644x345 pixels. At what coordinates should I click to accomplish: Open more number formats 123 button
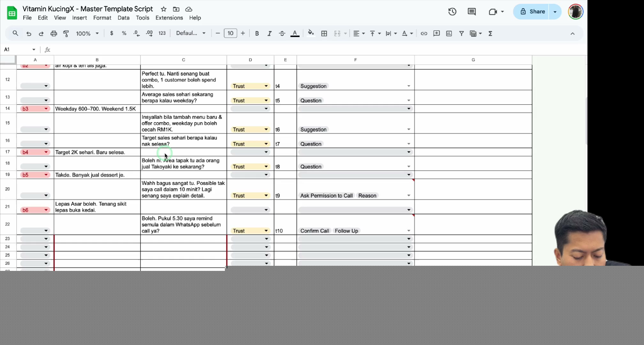point(162,33)
